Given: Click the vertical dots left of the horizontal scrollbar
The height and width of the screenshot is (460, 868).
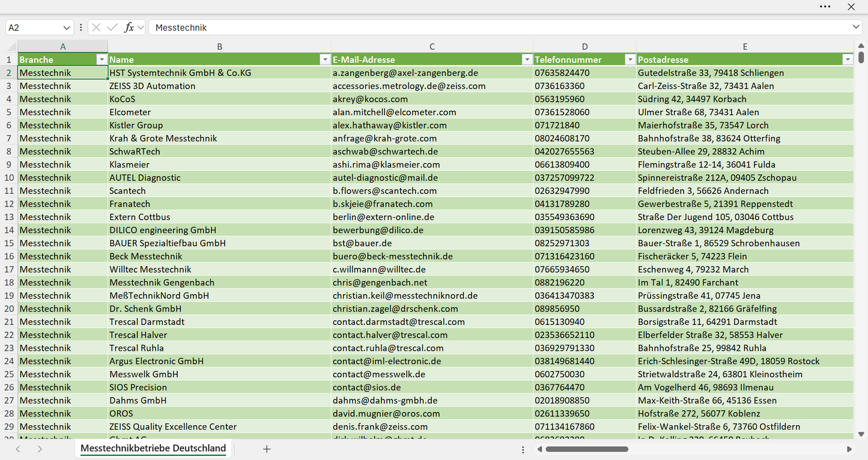Looking at the screenshot, I should pos(523,449).
